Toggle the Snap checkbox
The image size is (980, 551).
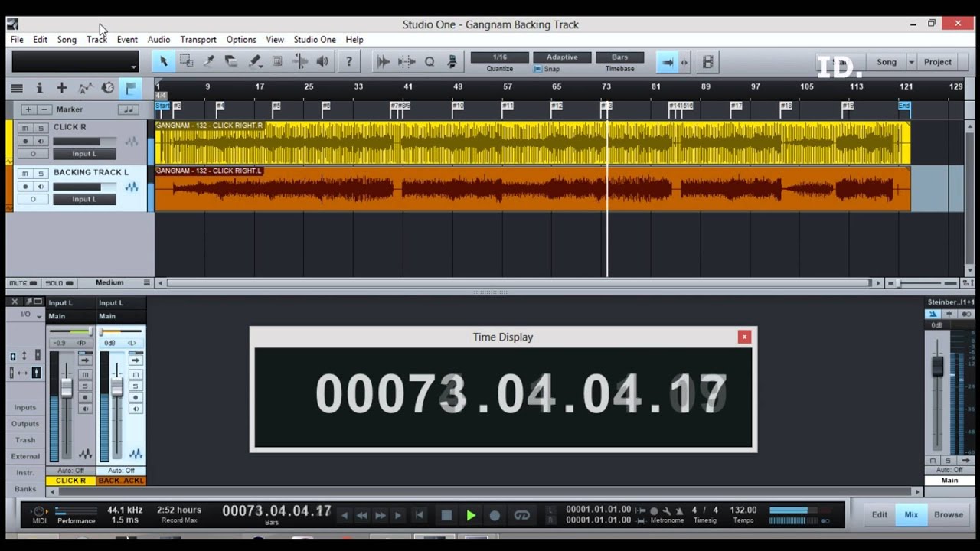[537, 69]
